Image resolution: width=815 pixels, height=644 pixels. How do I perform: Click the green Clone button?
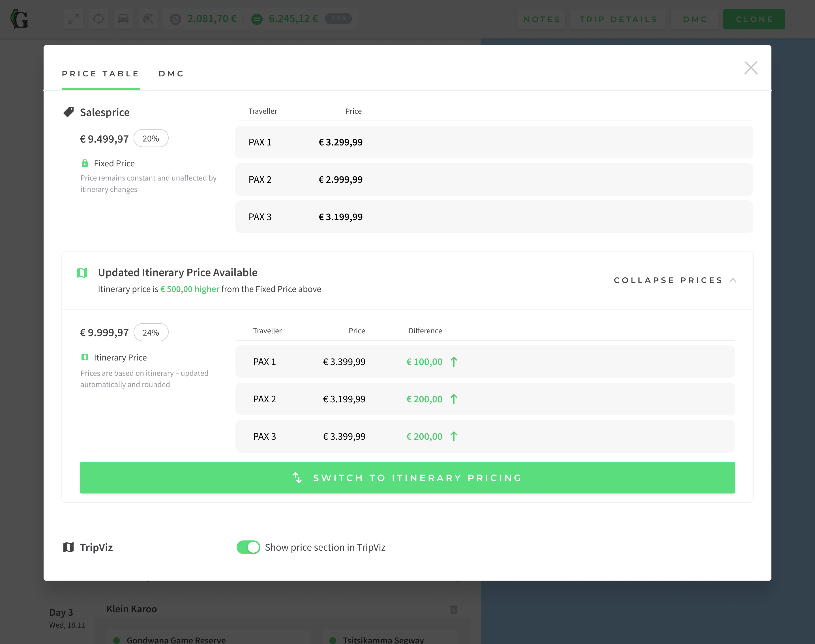tap(754, 19)
